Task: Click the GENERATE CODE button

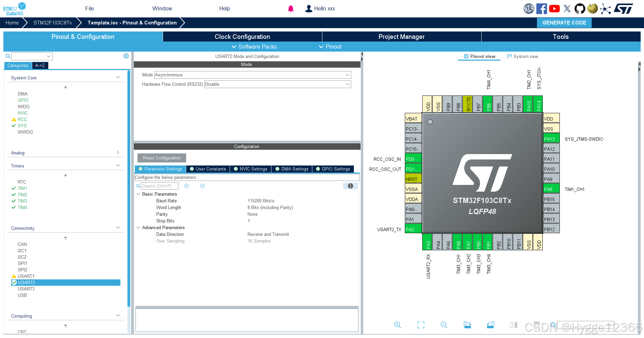Action: (x=564, y=22)
